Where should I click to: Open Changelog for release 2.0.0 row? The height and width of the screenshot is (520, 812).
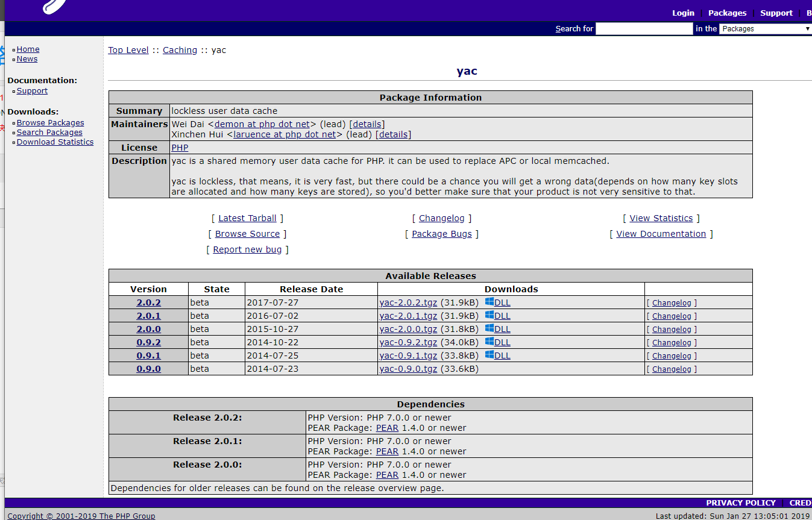click(x=672, y=330)
